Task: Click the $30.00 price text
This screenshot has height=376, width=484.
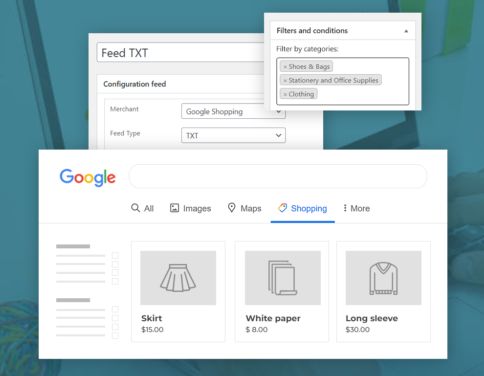Action: [x=358, y=330]
